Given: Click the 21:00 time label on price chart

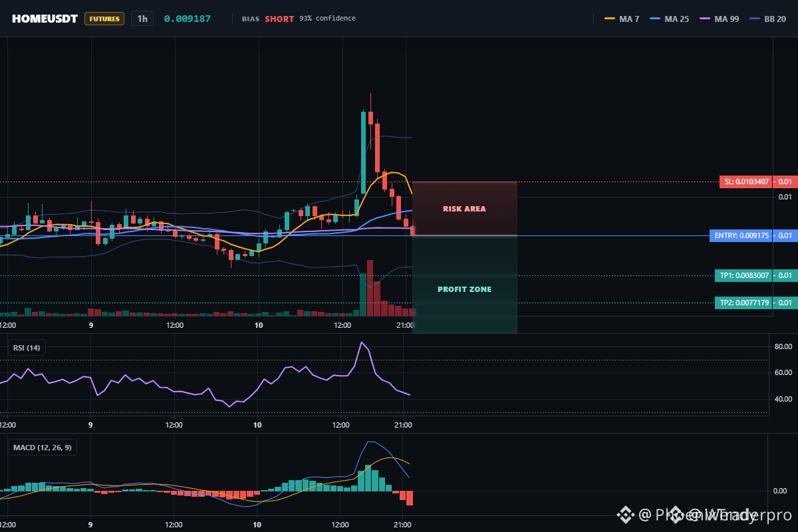Looking at the screenshot, I should [404, 325].
